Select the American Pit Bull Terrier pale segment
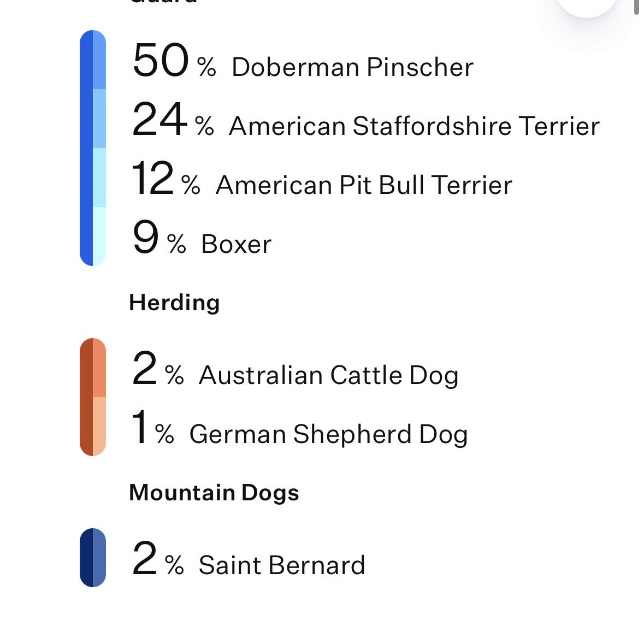The height and width of the screenshot is (644, 644). (99, 178)
